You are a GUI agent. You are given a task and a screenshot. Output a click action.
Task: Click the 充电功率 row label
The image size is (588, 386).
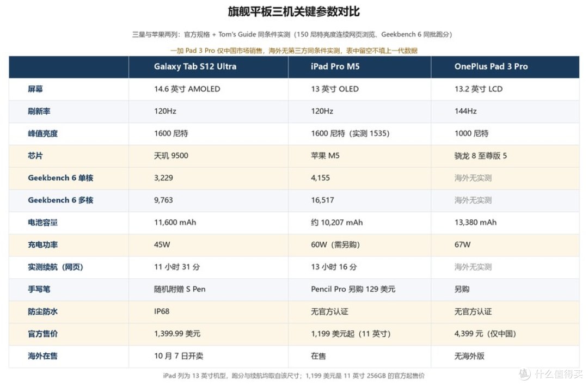click(x=43, y=244)
